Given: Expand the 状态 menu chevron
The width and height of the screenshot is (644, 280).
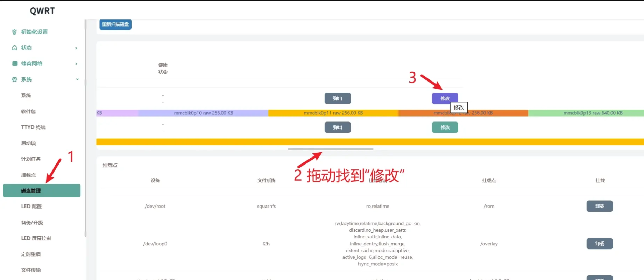Looking at the screenshot, I should (x=76, y=48).
